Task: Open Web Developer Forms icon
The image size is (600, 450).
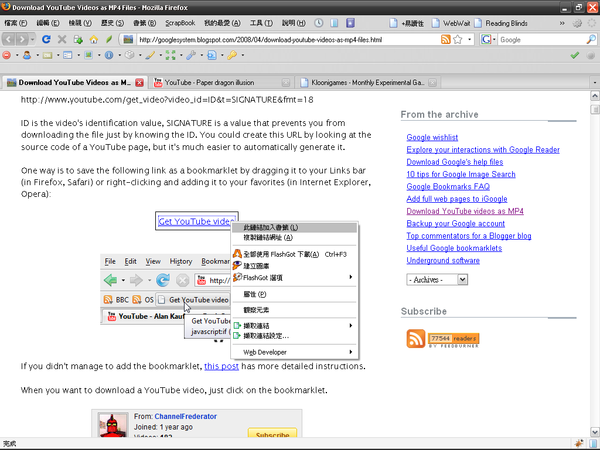Action: tap(68, 55)
